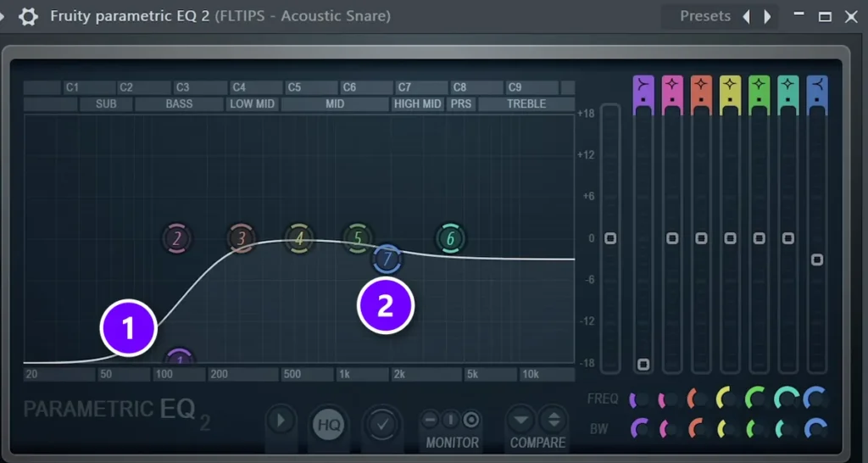Click the PRS range label
The width and height of the screenshot is (868, 463).
click(x=461, y=103)
